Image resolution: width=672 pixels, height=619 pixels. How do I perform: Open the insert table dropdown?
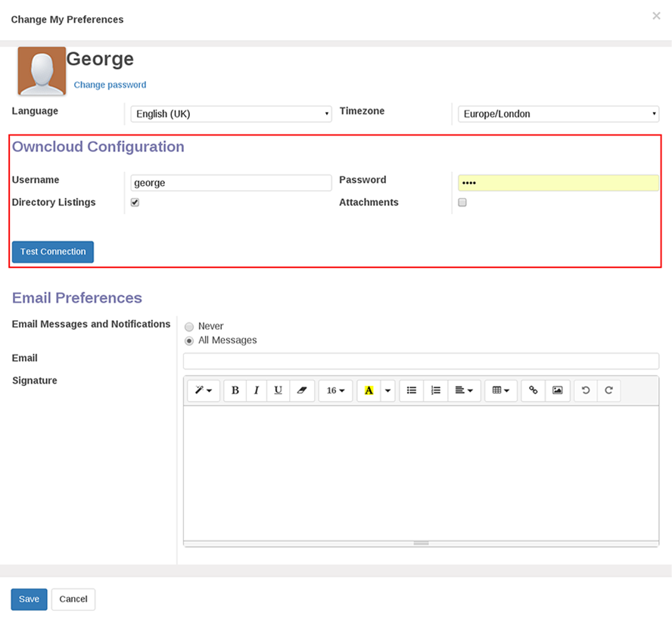click(501, 390)
